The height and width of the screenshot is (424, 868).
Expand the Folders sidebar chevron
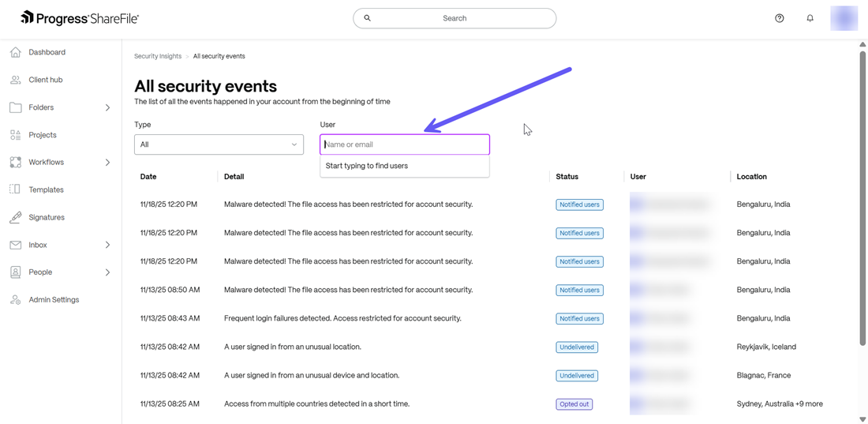click(x=107, y=107)
